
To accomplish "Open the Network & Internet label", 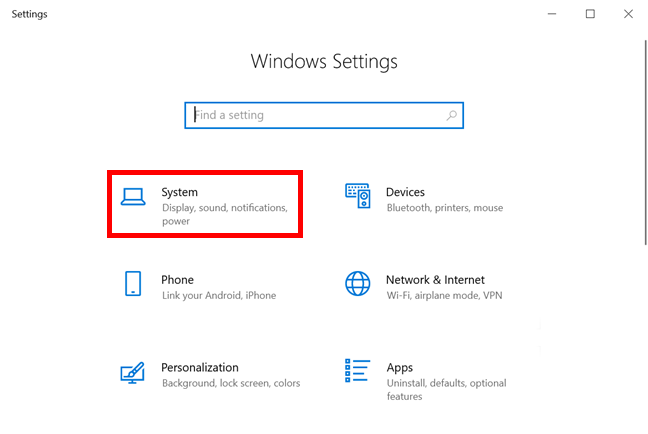I will [435, 280].
